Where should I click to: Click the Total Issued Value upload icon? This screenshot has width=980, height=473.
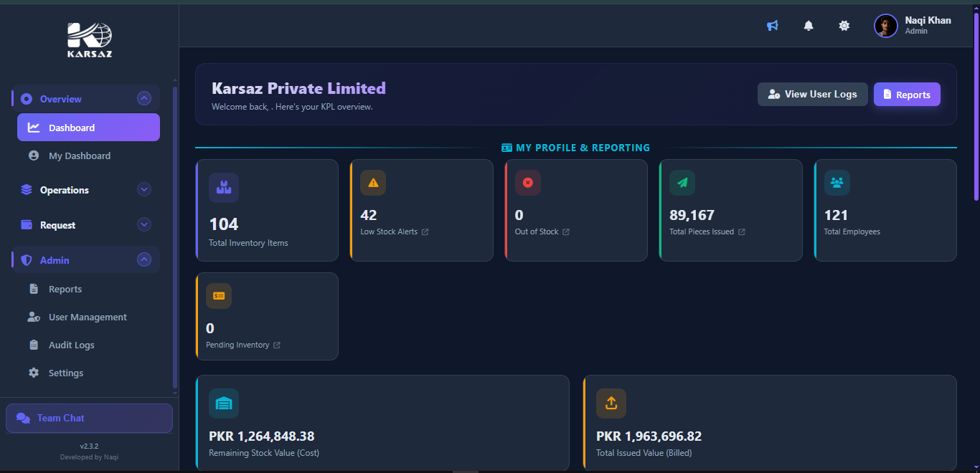(x=611, y=403)
